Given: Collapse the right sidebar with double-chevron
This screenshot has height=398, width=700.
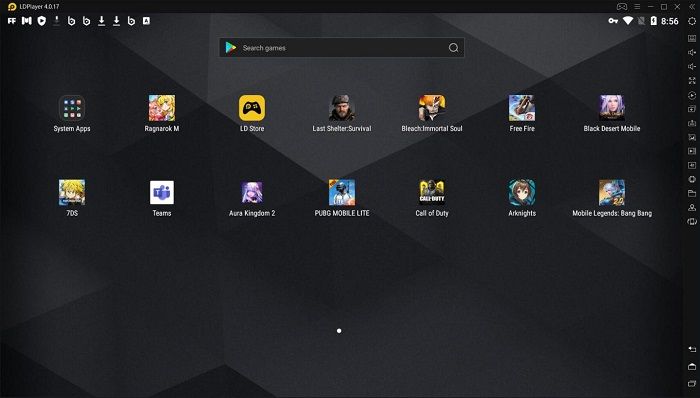Looking at the screenshot, I should [692, 7].
